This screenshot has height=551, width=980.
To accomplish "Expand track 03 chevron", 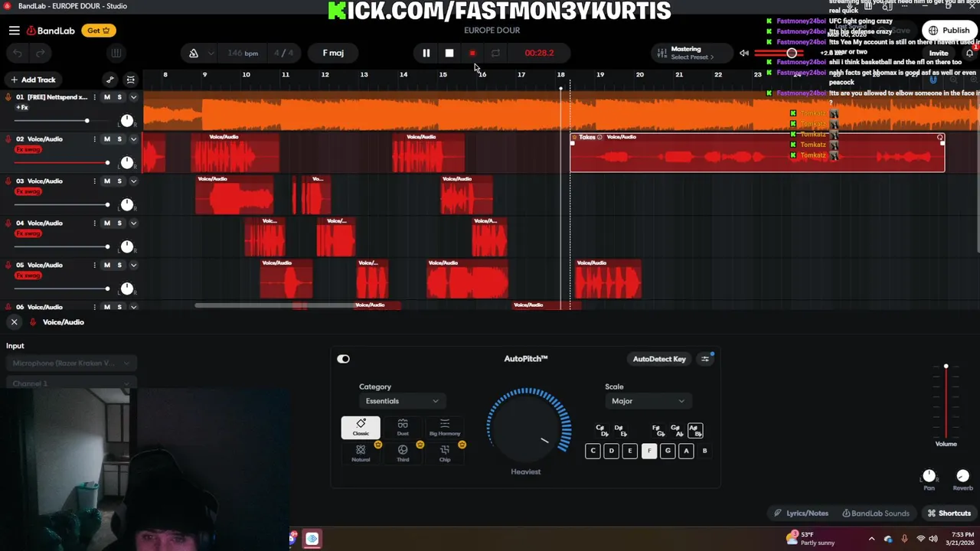I will tap(133, 181).
